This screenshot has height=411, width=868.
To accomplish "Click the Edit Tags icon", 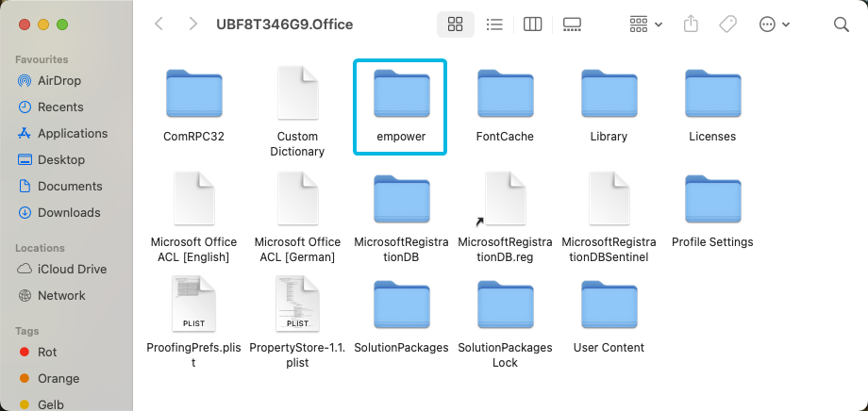I will [x=727, y=25].
